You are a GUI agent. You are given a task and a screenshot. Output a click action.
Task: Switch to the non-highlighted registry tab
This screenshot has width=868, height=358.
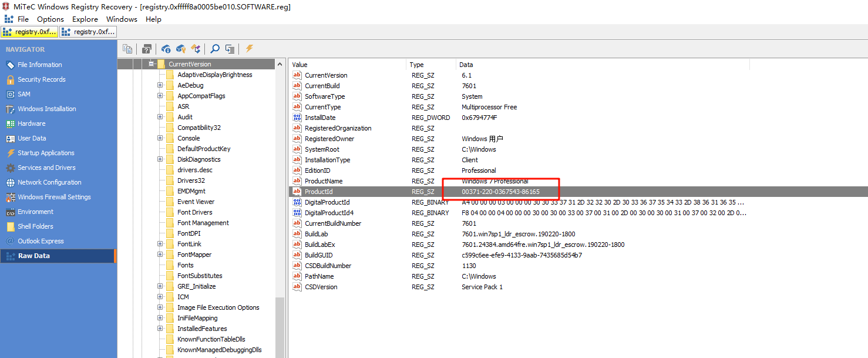88,32
